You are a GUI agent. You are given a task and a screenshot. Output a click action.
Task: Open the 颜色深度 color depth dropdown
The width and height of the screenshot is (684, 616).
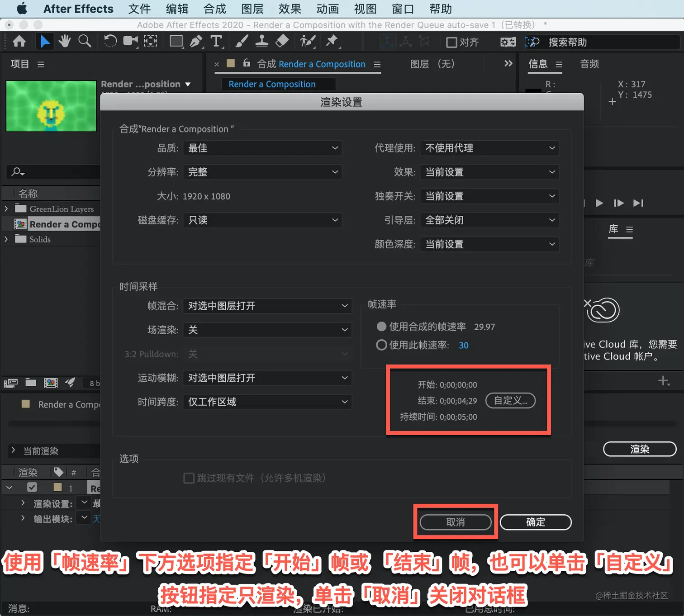click(x=489, y=244)
